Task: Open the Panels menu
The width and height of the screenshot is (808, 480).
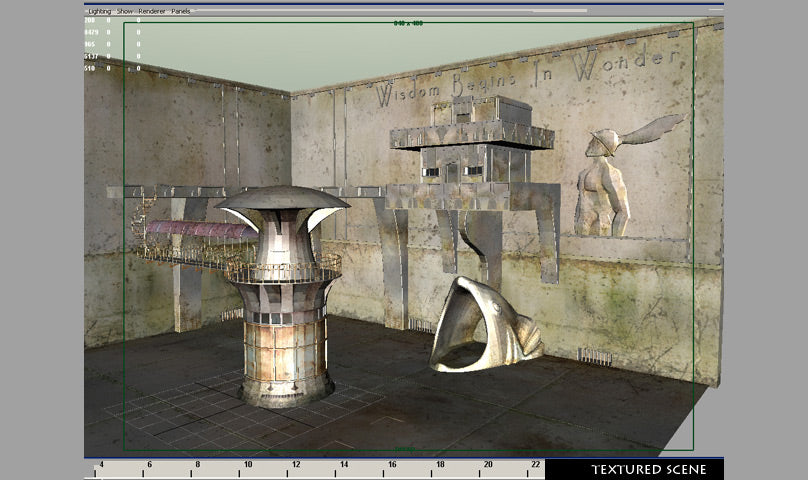Action: pyautogui.click(x=182, y=11)
